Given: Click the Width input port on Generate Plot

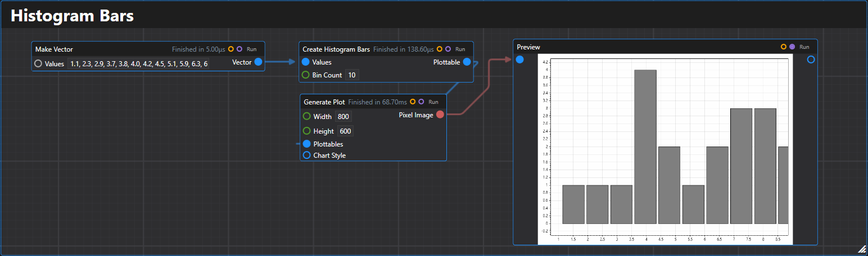Looking at the screenshot, I should coord(307,117).
